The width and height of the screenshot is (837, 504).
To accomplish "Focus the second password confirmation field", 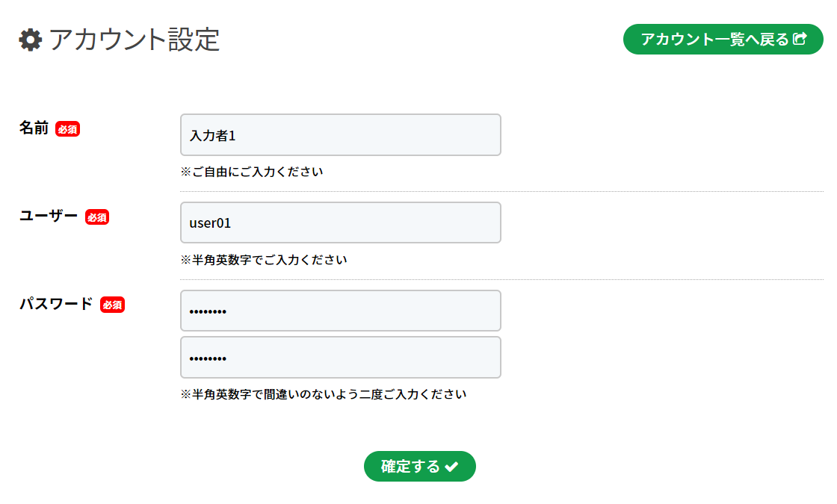I will 340,358.
